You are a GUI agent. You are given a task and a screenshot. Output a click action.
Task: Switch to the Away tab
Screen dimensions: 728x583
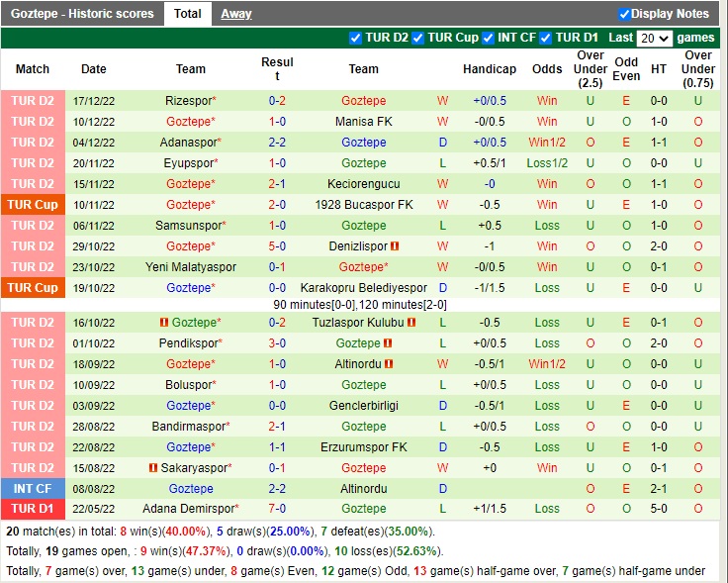235,14
